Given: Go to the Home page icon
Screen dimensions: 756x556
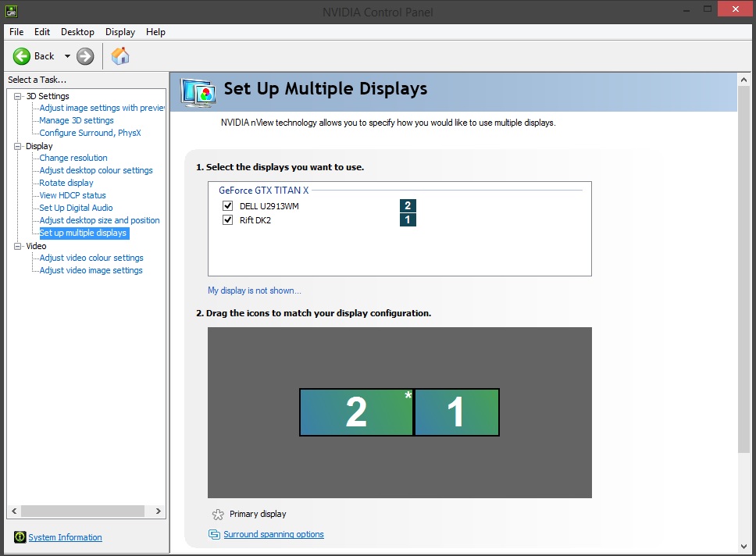Looking at the screenshot, I should [x=120, y=56].
